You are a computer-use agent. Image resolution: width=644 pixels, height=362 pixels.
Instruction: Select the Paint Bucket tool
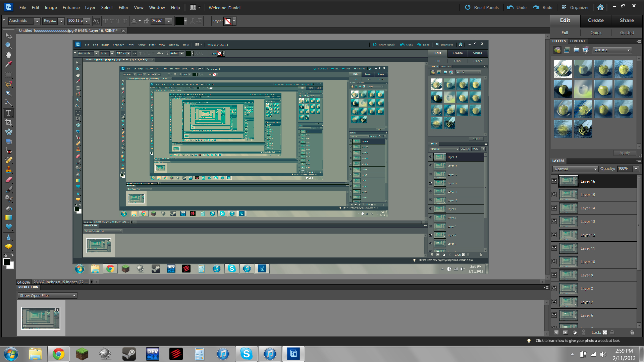[x=9, y=208]
